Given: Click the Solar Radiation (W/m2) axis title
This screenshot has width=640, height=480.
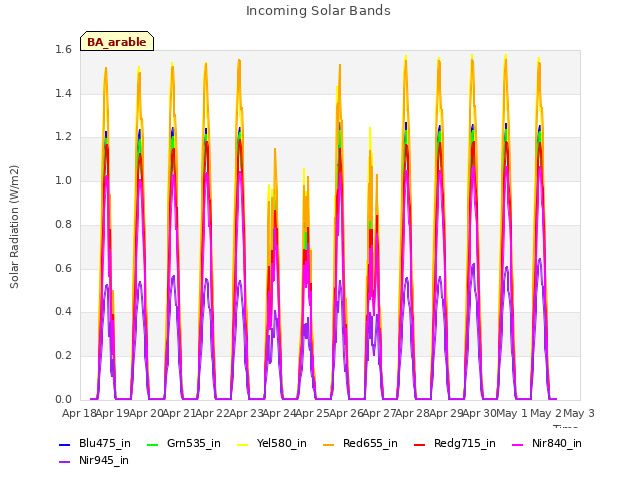Looking at the screenshot, I should click(x=14, y=227).
